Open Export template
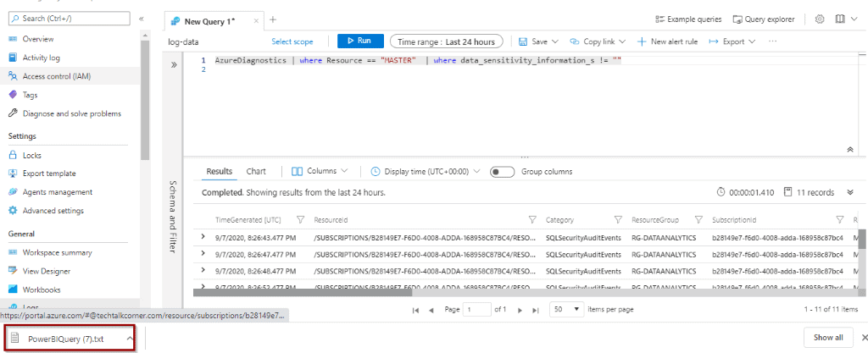 [48, 174]
